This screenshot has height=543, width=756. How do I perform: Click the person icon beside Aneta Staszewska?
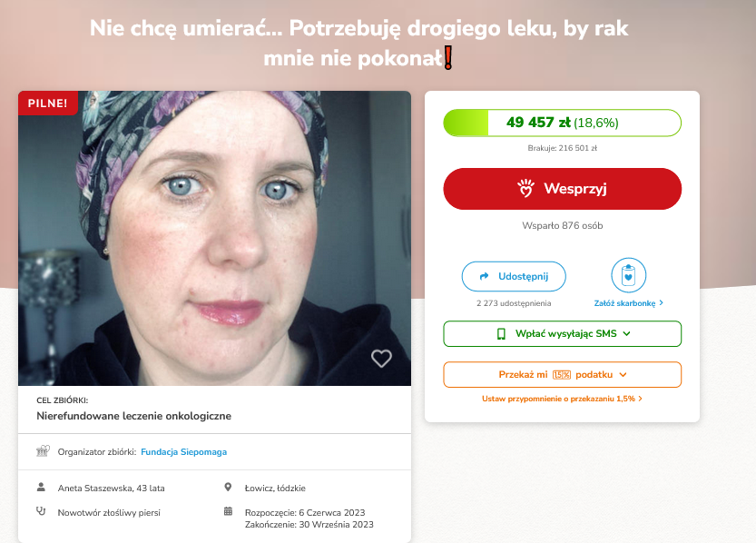(41, 487)
